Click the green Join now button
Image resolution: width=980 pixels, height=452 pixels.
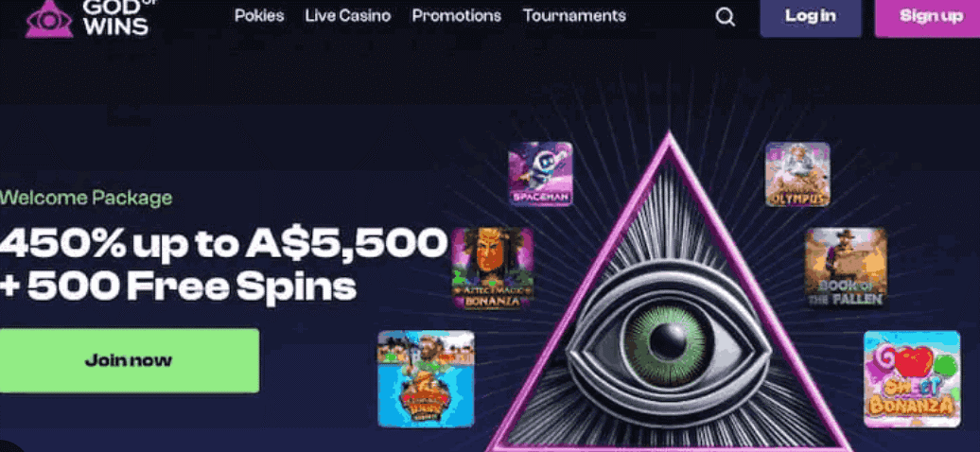130,360
